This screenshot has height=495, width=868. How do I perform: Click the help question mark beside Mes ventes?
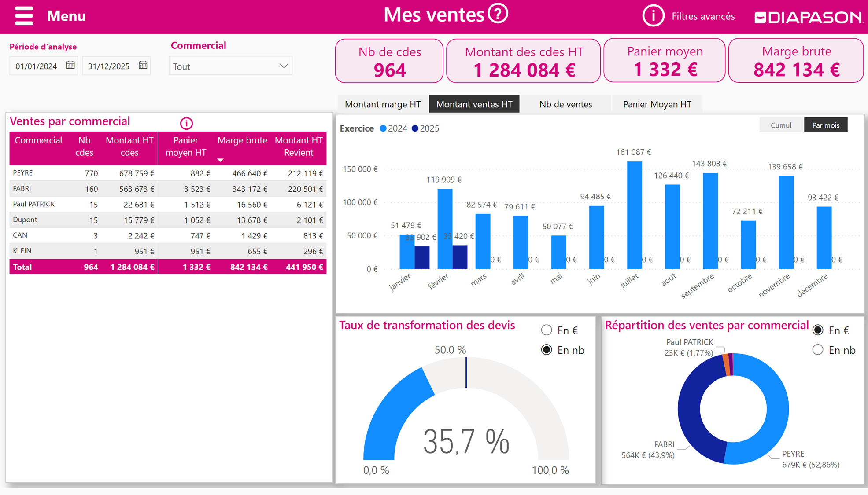(498, 14)
